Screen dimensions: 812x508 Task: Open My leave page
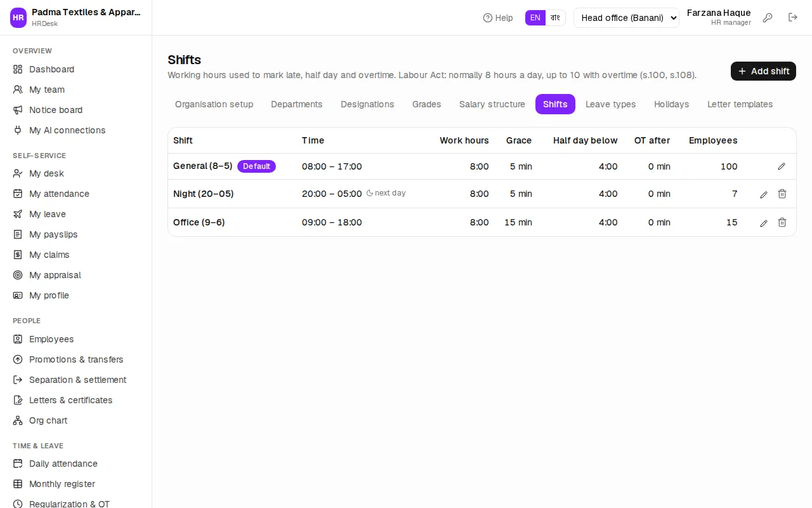(76, 214)
